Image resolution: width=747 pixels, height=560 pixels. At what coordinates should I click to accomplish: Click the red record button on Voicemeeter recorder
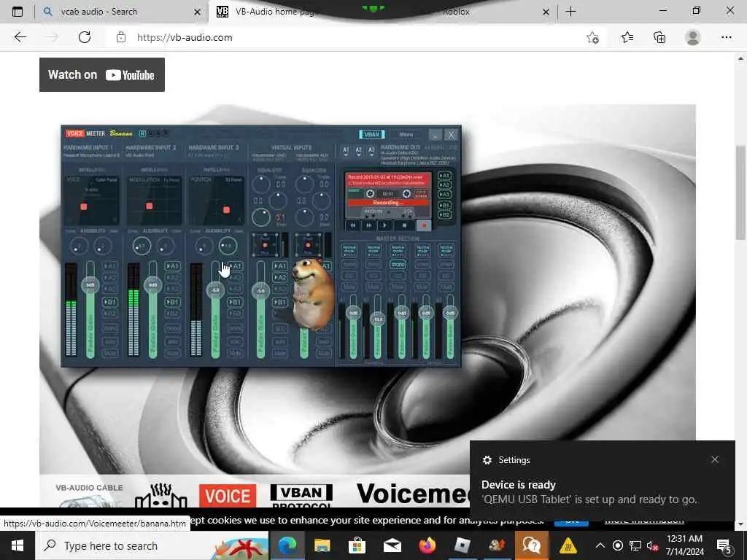(424, 225)
